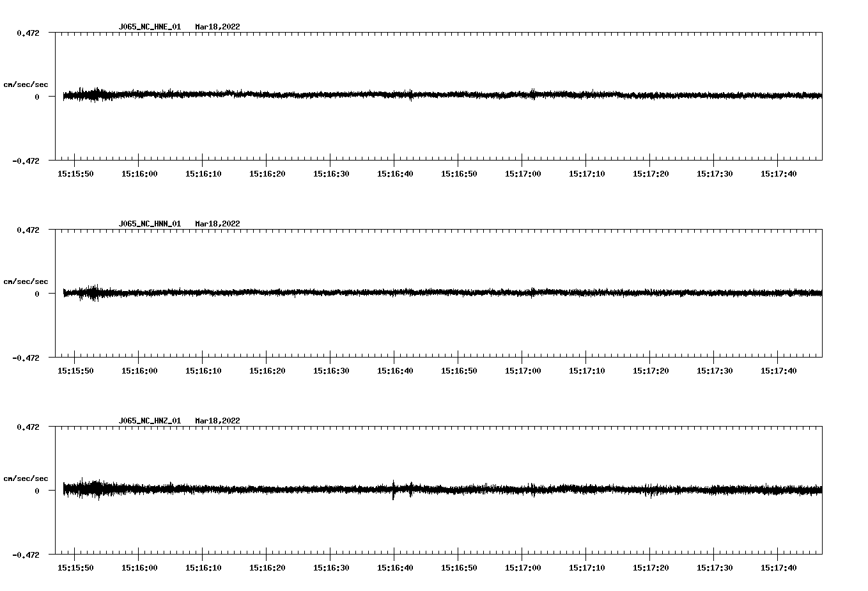Viewport: 868px width, 591px height.
Task: Click the zero axis label on HNE plot
Action: click(37, 97)
